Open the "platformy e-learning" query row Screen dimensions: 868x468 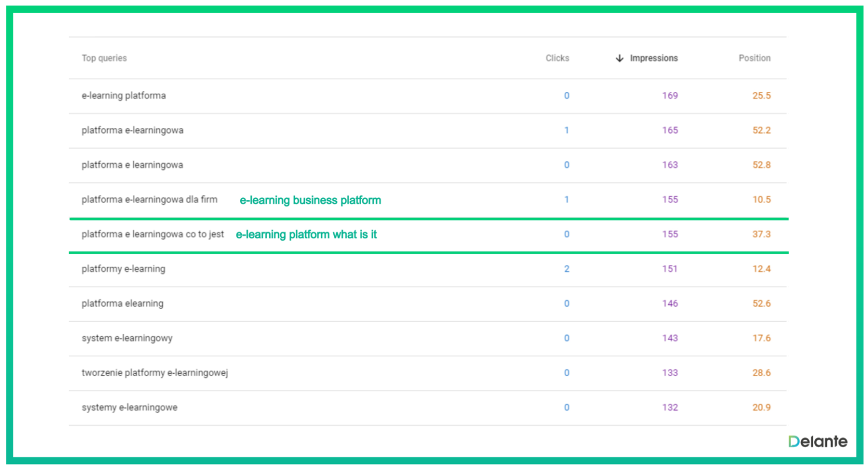123,269
